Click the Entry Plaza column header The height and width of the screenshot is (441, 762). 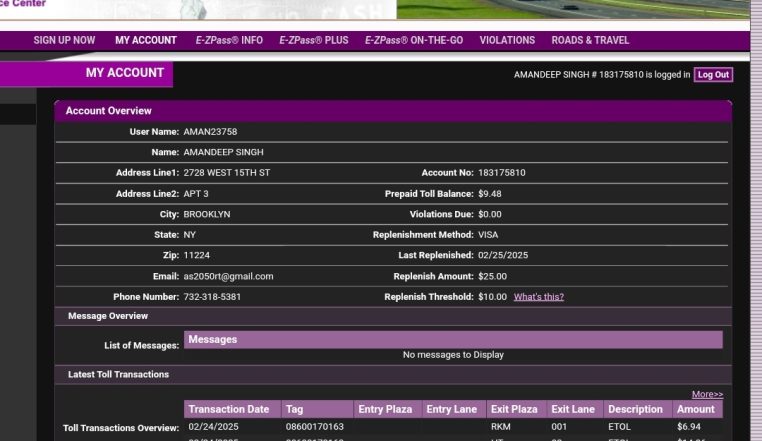387,409
